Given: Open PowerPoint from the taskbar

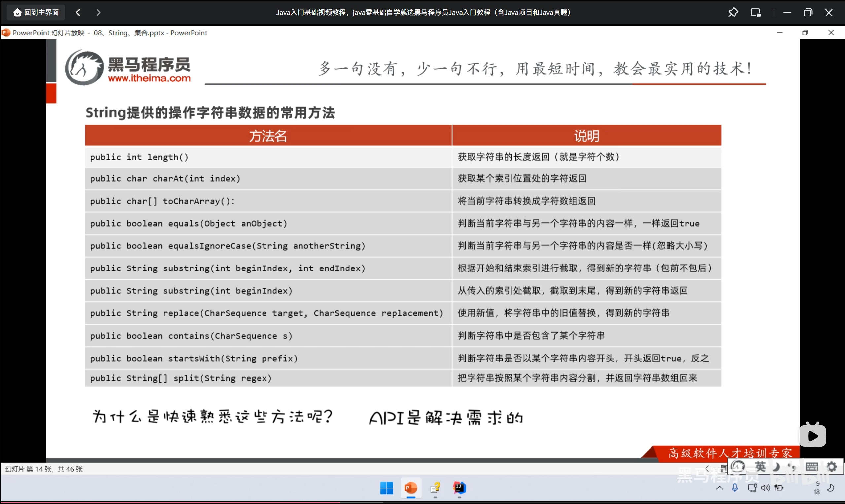Looking at the screenshot, I should 410,488.
